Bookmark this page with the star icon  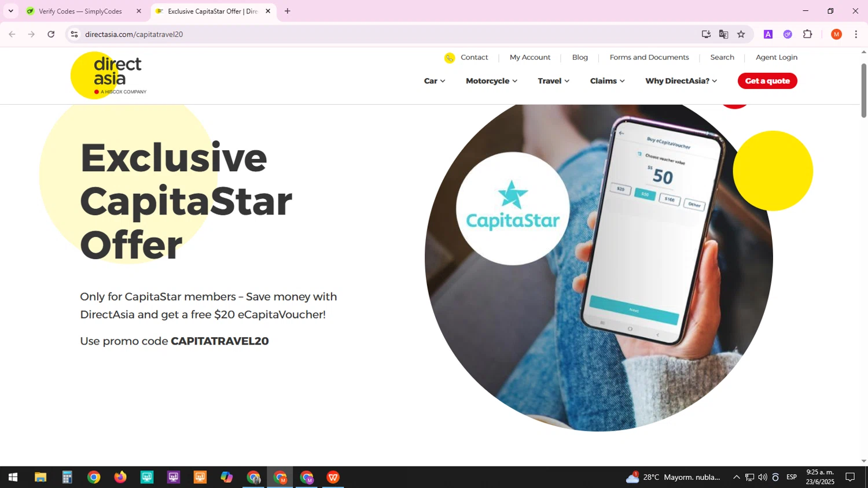click(741, 34)
